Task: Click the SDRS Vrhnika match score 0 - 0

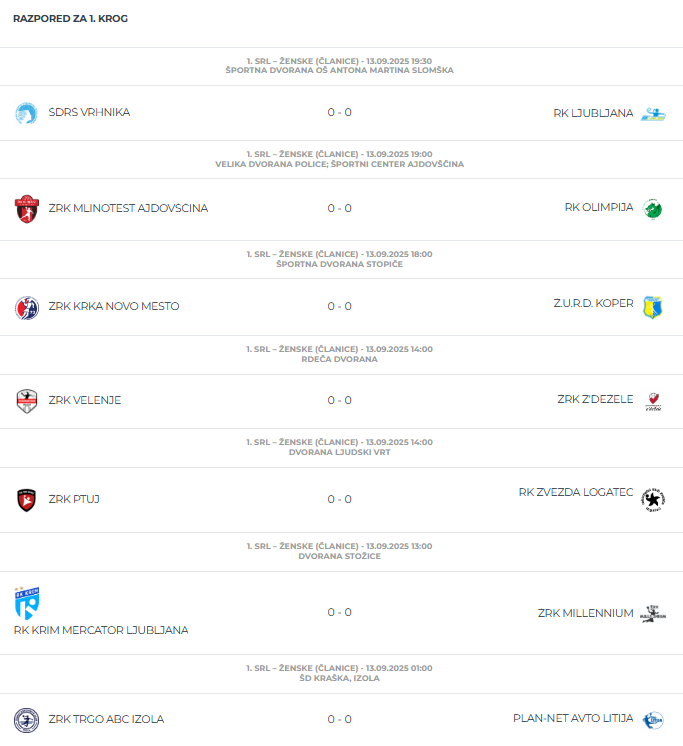Action: (340, 112)
